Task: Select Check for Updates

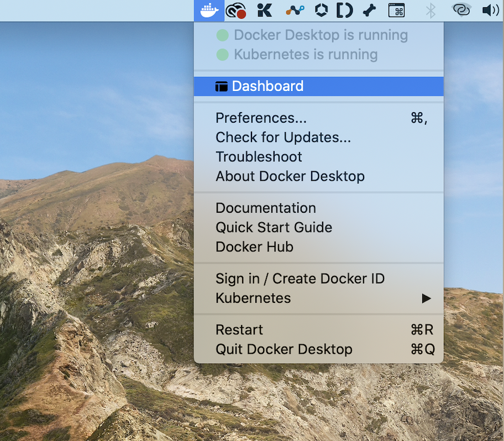Action: coord(283,137)
